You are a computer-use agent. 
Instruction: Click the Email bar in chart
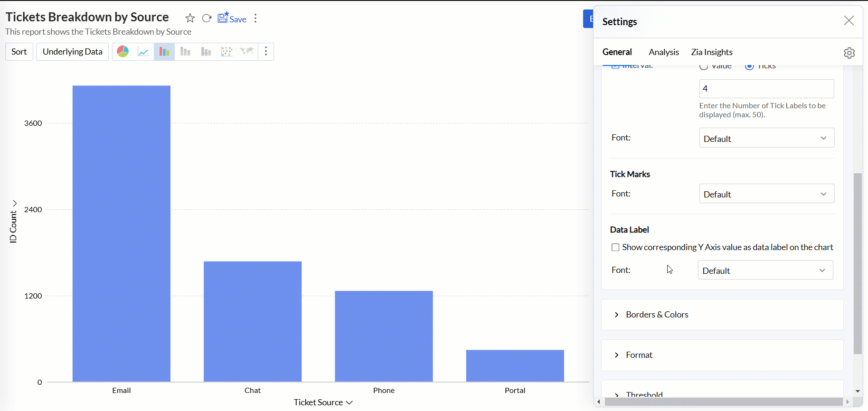pos(122,234)
